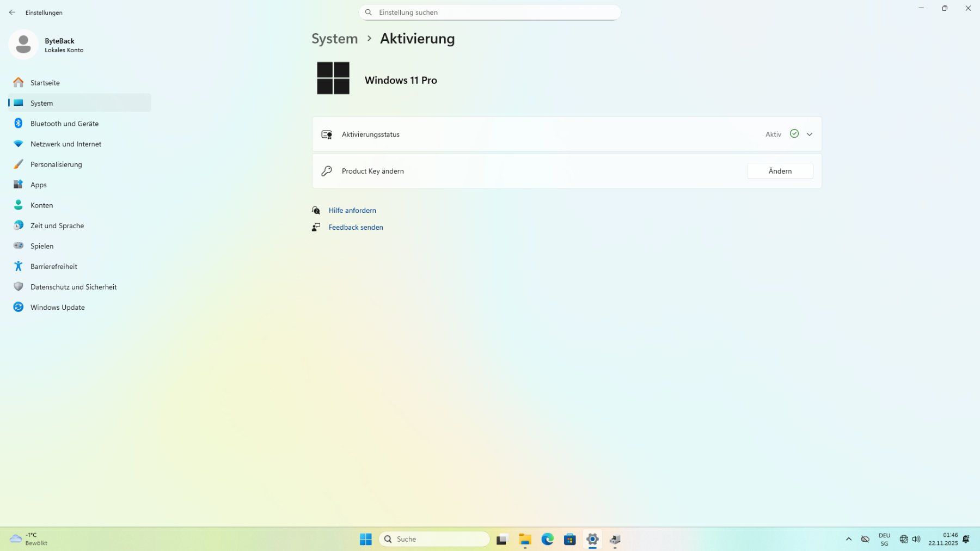Click the System breadcrumb link

point(334,39)
